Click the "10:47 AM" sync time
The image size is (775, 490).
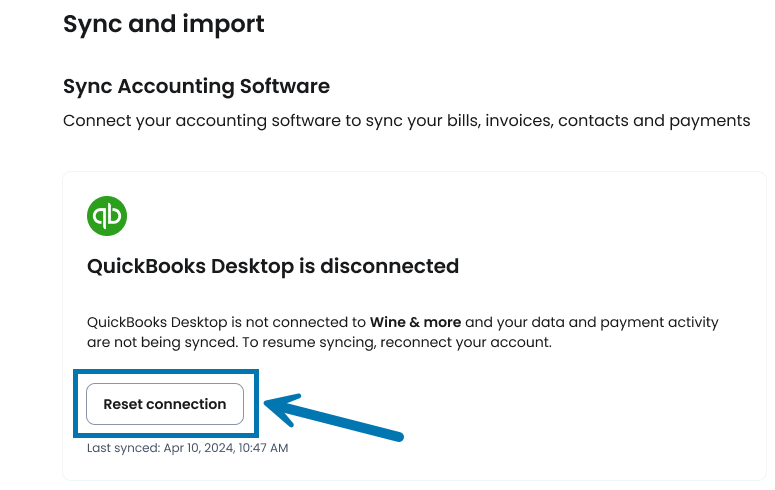coord(262,448)
